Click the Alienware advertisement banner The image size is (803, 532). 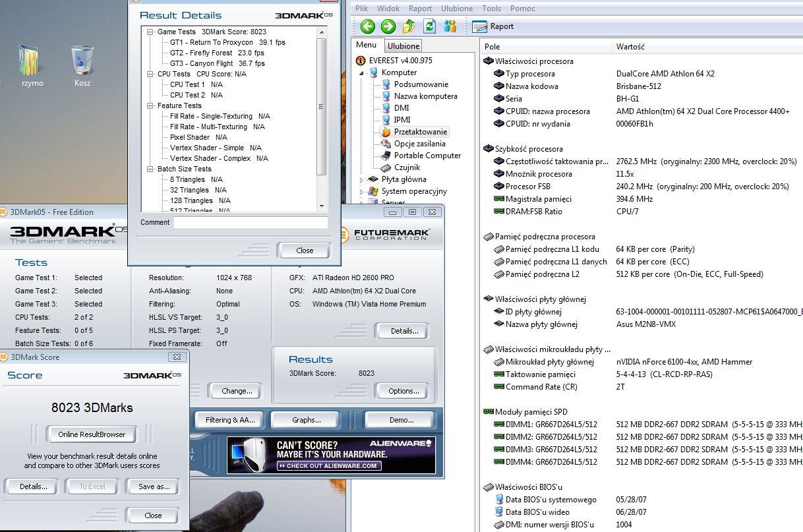331,455
